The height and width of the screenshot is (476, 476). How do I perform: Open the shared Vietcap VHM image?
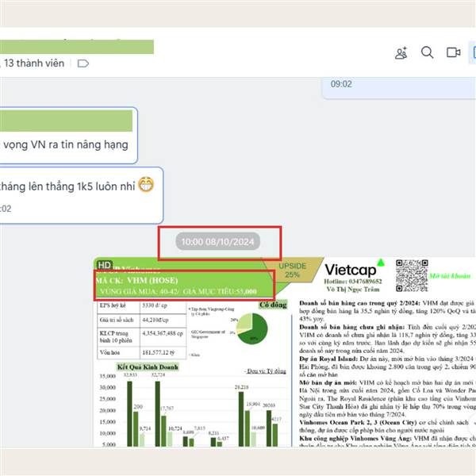pos(285,352)
